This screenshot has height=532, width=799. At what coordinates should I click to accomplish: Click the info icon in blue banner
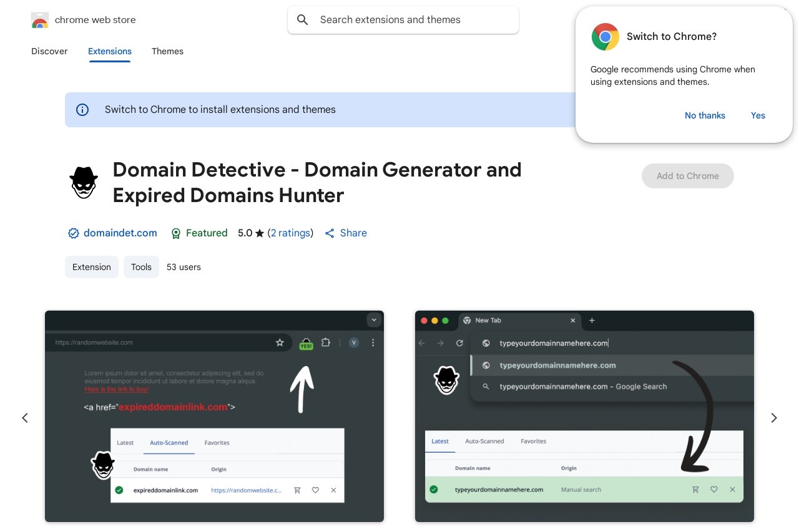tap(82, 110)
